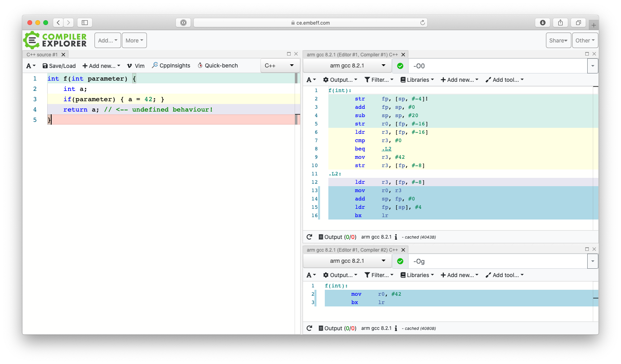Open CppInsights for the current source
The height and width of the screenshot is (364, 621).
point(171,65)
